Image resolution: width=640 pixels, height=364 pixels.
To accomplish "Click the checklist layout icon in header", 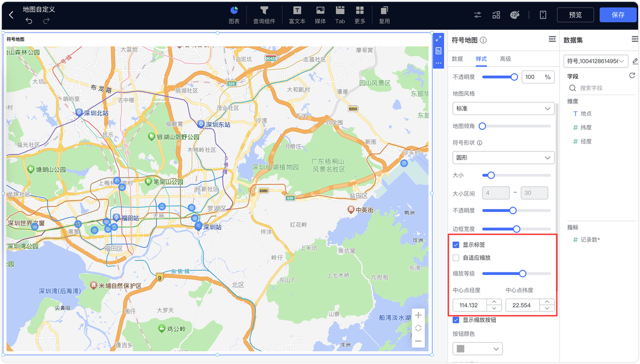I will (496, 15).
